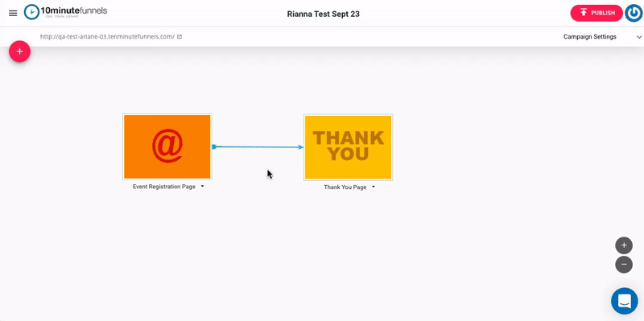This screenshot has height=321, width=644.
Task: Expand Campaign Settings chevron
Action: pos(639,37)
